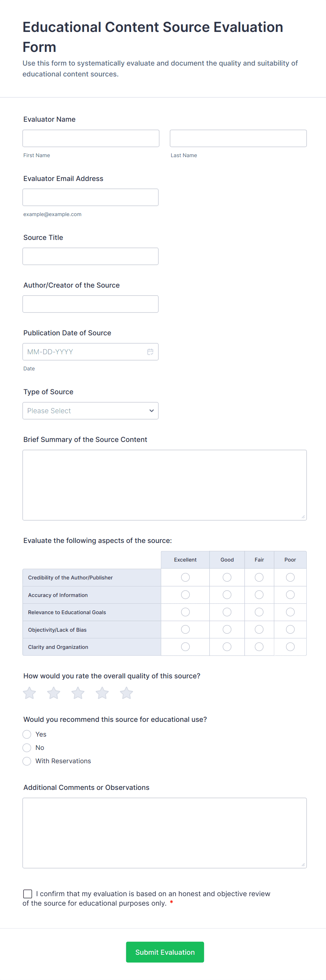Click the Source Title text box
Screen dimensions: 326x980
[90, 256]
